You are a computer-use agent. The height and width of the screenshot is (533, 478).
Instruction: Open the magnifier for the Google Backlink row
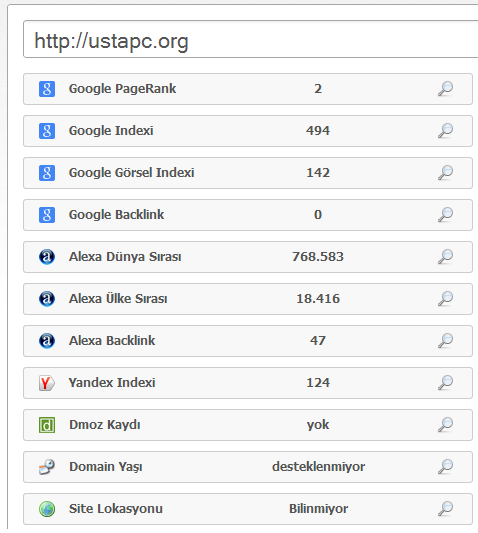pos(445,215)
